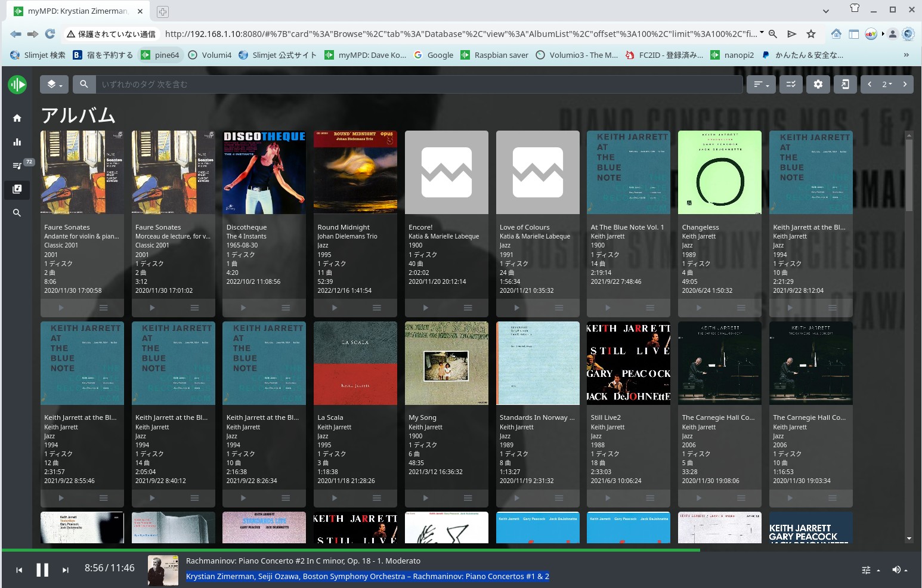Viewport: 922px width, 588px height.
Task: Expand the volume menu in footer
Action: point(899,570)
